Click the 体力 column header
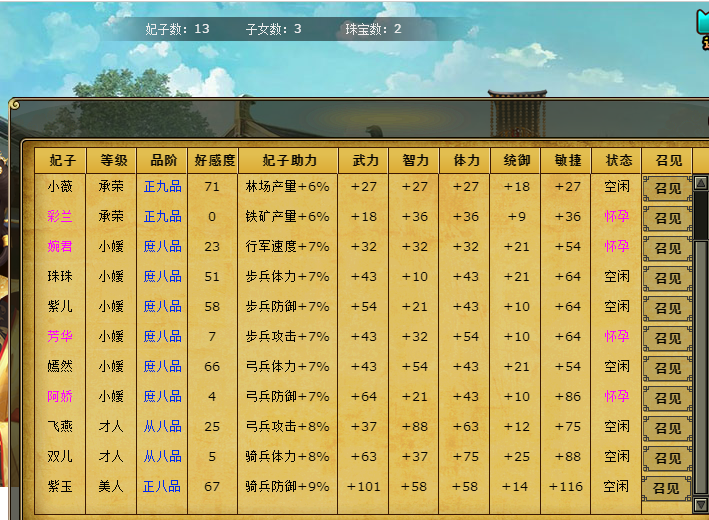The width and height of the screenshot is (709, 520). pos(465,161)
